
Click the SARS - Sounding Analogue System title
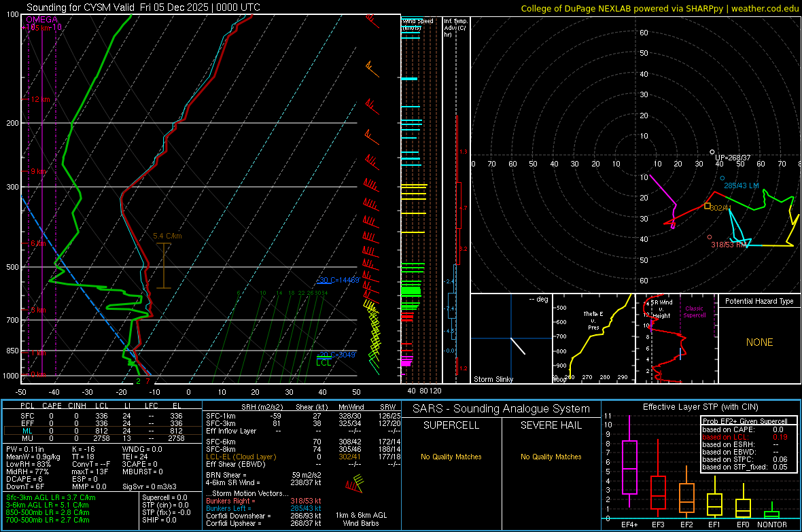point(502,409)
